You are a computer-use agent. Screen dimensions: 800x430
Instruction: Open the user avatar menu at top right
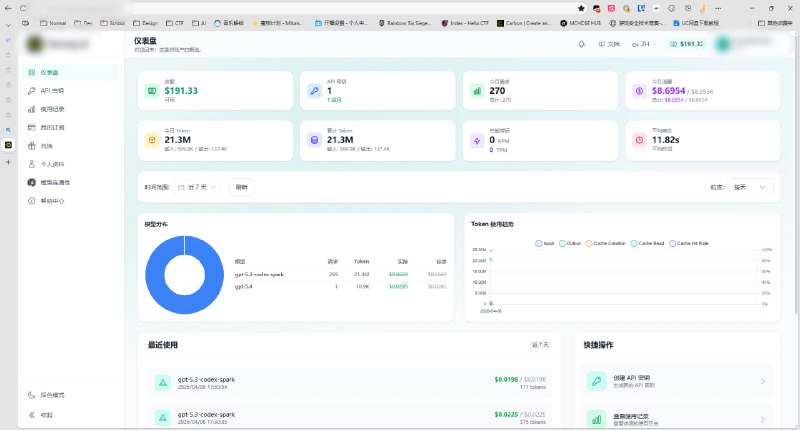tap(723, 44)
